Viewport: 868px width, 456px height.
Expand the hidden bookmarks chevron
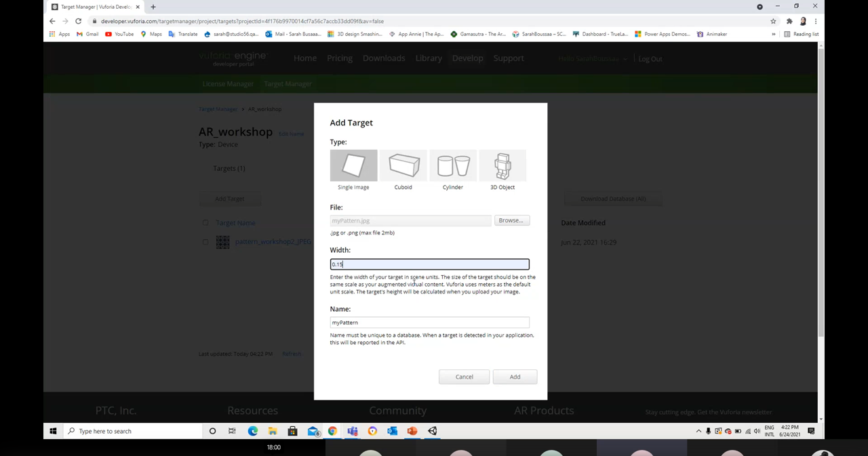773,34
